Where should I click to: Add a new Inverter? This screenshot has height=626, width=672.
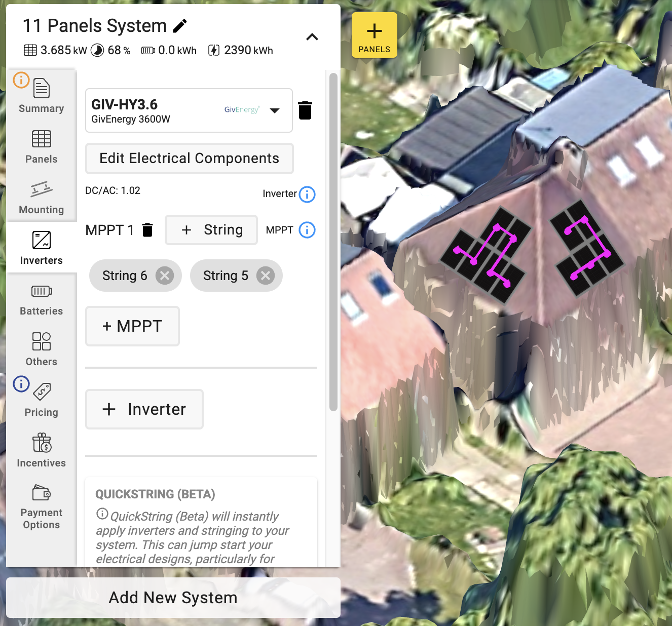(144, 409)
